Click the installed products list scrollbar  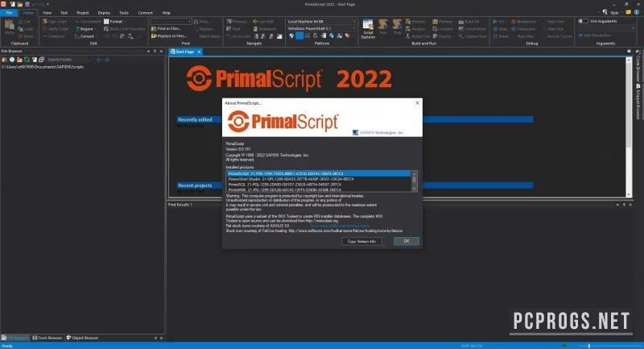414,181
